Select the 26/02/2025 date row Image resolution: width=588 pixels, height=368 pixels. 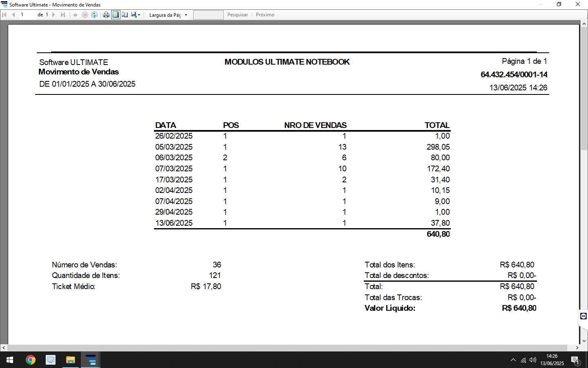click(x=302, y=136)
